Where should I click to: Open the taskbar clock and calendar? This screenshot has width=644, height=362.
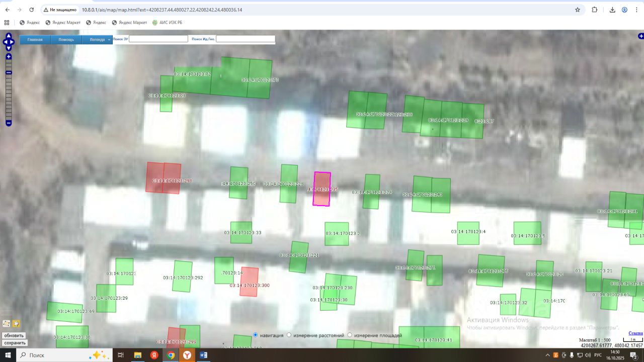(x=615, y=355)
